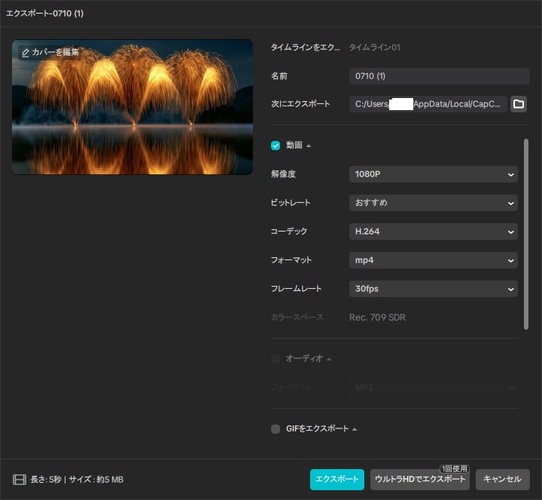
Task: Click the 名前 field containing 0710 (1)
Action: (439, 76)
